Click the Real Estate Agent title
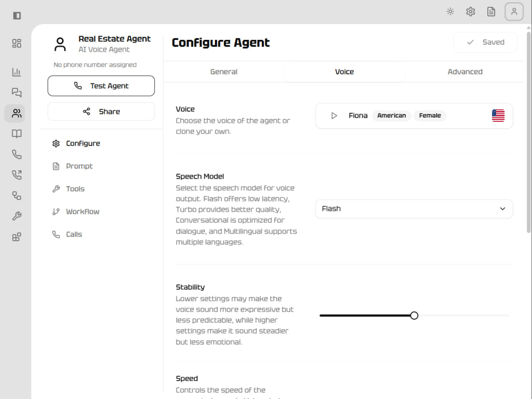Image resolution: width=532 pixels, height=399 pixels. tap(114, 39)
